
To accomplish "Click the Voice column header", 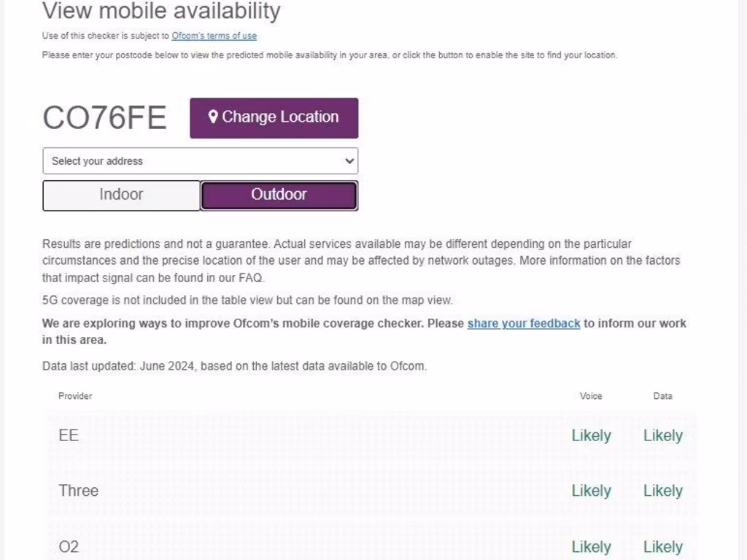I will [591, 396].
